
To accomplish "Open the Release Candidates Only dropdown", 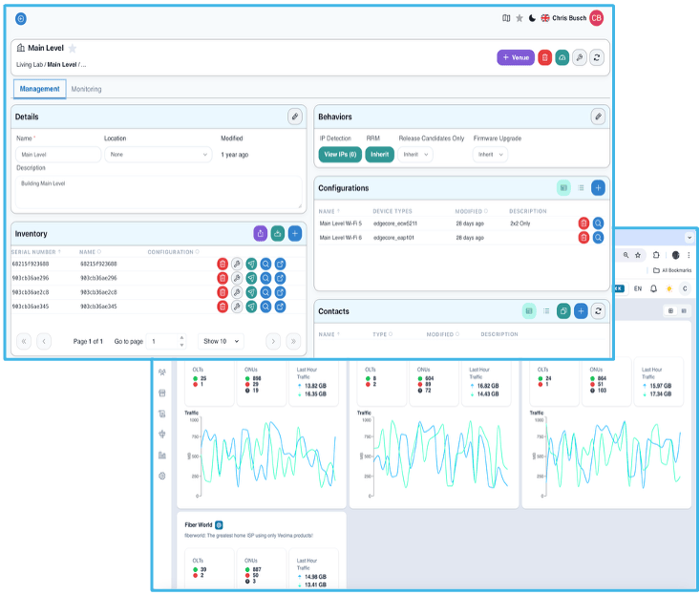I will (414, 154).
